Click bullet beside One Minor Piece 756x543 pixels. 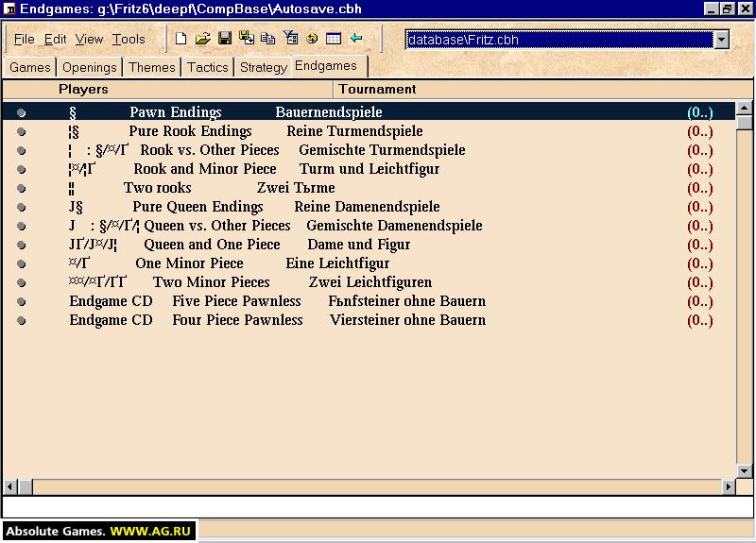21,264
